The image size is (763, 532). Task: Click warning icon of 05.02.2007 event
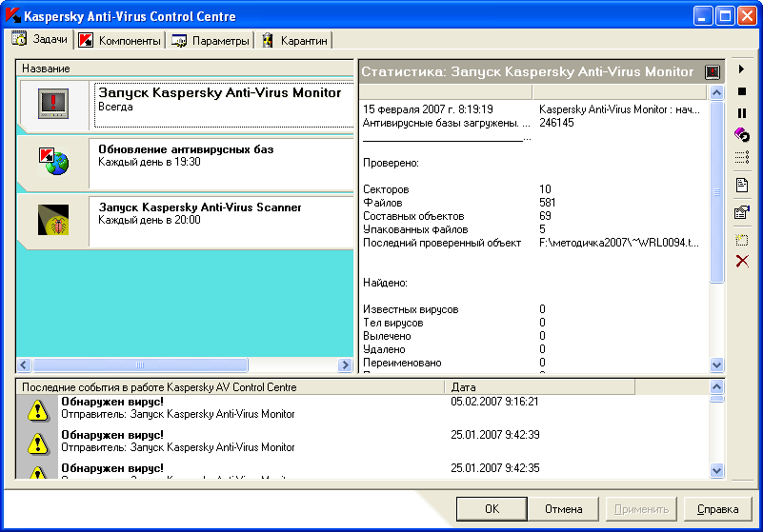tap(37, 410)
